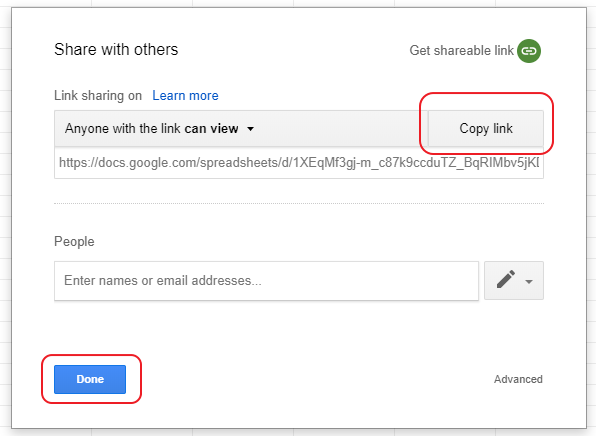Click the 'Link sharing on' status label
The width and height of the screenshot is (596, 436).
point(98,95)
